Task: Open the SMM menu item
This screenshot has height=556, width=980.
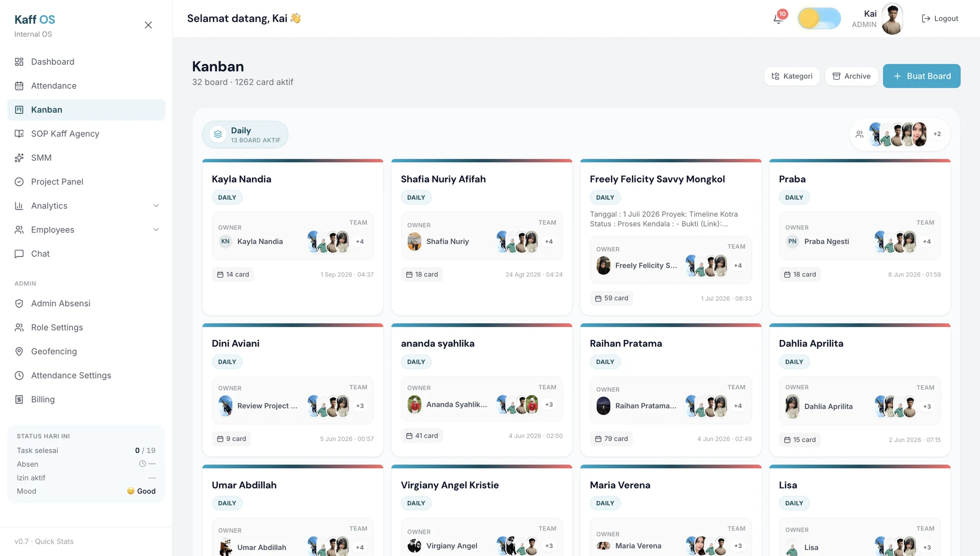Action: (86, 157)
